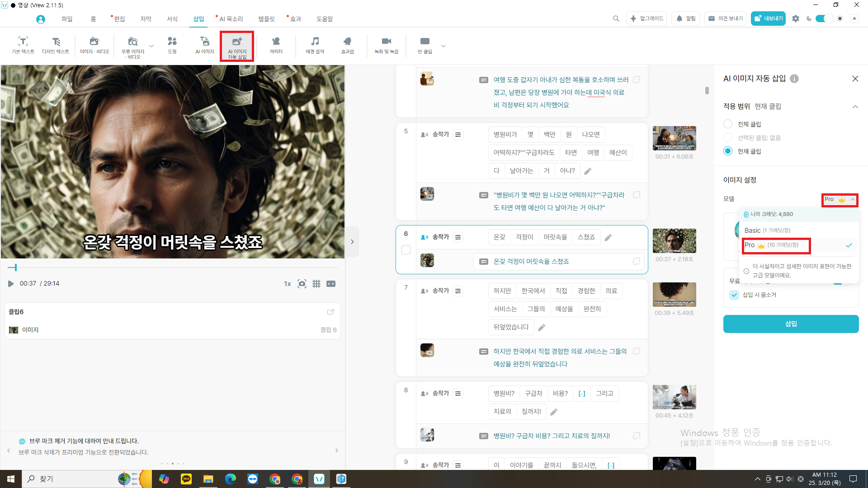Click clip 8 laboratory thumbnail

tap(674, 397)
